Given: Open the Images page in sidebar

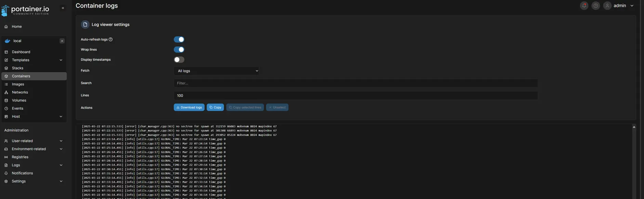Looking at the screenshot, I should [18, 84].
